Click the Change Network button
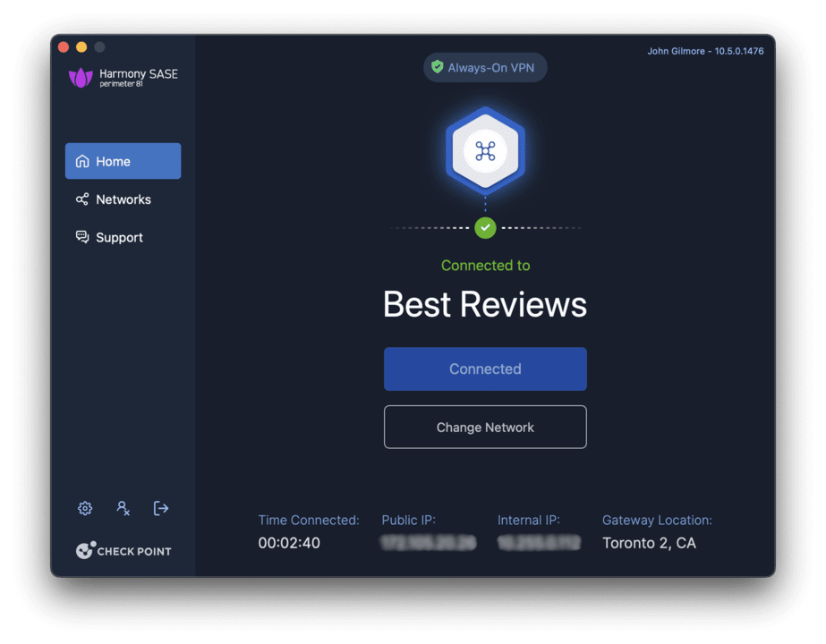Viewport: 826px width, 644px height. pos(485,427)
